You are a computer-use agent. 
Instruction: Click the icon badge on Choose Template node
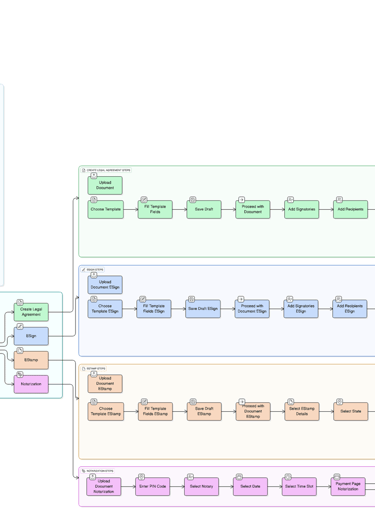(94, 199)
